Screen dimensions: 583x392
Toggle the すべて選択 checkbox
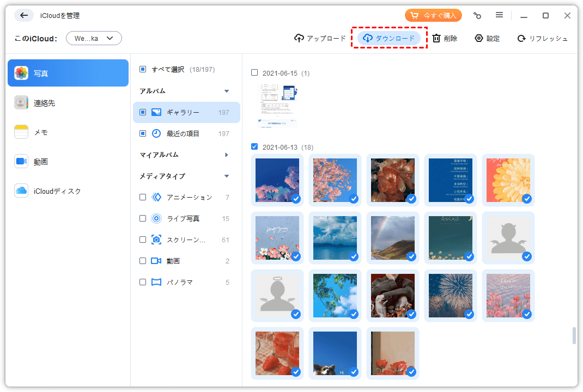[x=143, y=69]
